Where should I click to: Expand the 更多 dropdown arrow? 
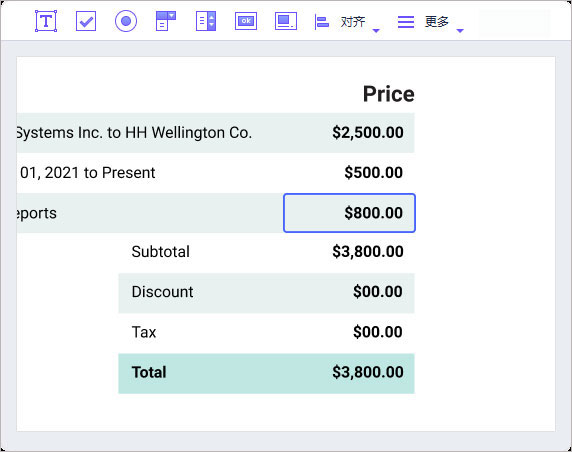pos(460,31)
